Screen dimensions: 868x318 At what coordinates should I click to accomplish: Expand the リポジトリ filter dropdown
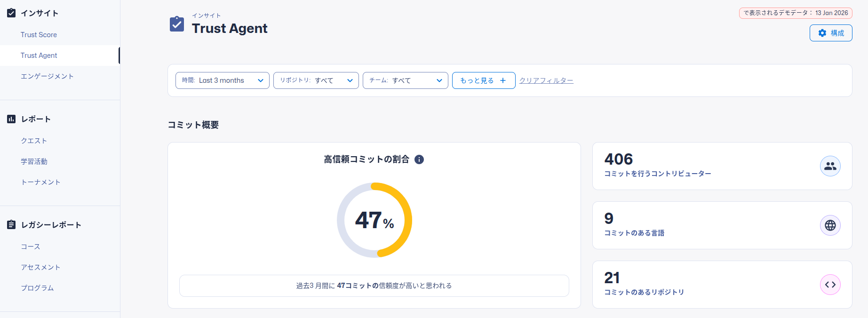(316, 80)
